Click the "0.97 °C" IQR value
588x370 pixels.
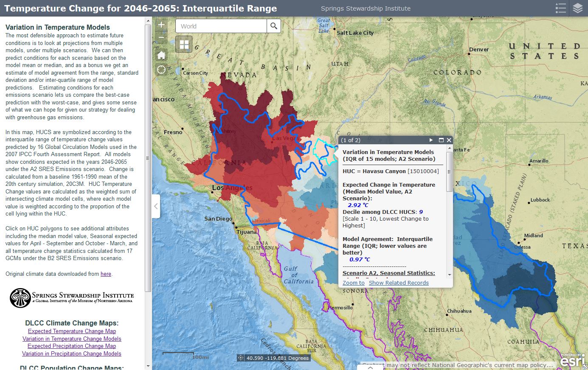[x=360, y=260]
